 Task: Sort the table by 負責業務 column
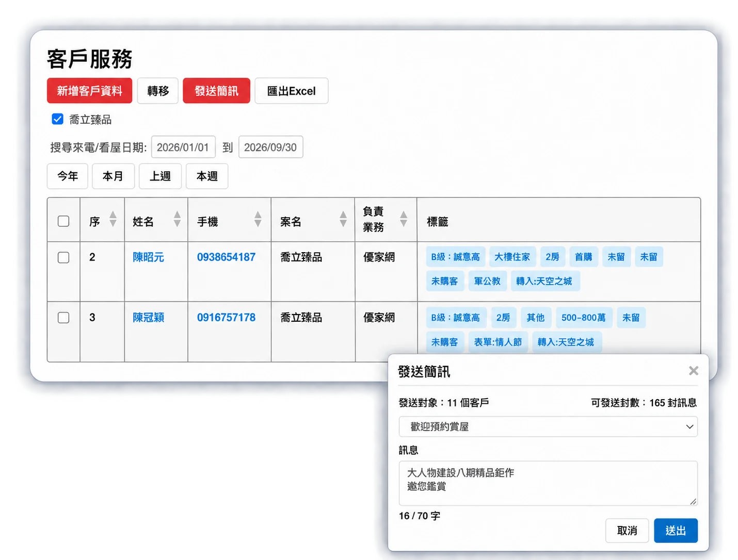pos(404,219)
